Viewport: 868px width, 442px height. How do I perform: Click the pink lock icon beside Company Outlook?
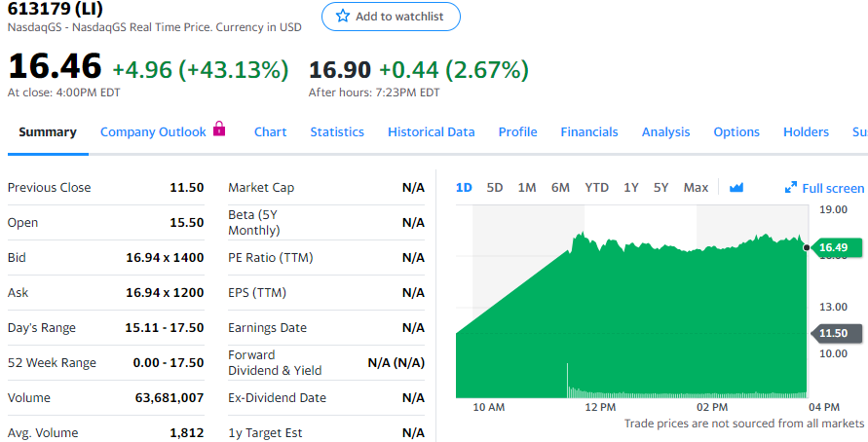(219, 129)
